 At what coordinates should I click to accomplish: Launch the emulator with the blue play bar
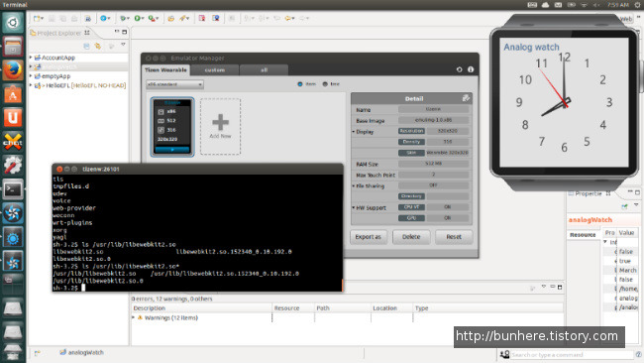pos(172,150)
